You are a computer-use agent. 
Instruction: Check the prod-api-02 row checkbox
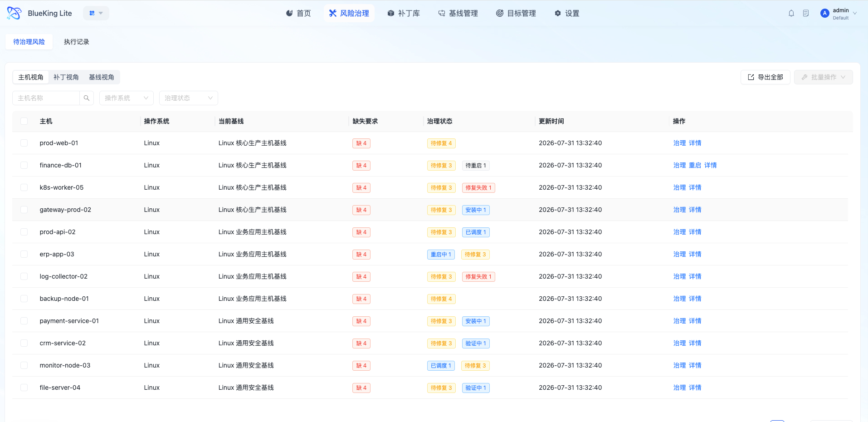[24, 232]
